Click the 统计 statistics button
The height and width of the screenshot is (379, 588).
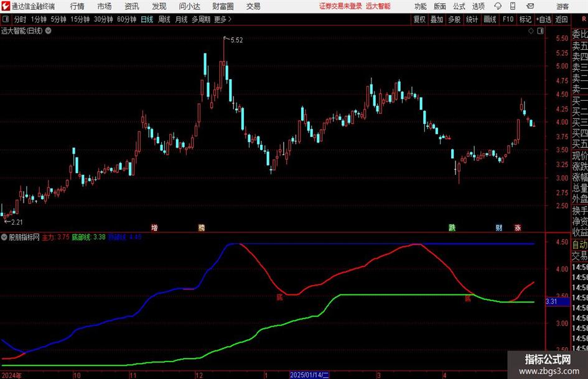tap(472, 19)
